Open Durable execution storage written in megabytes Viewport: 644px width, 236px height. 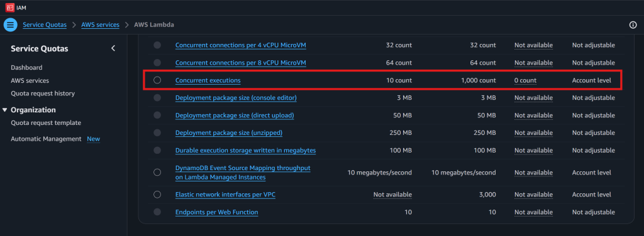(x=246, y=151)
